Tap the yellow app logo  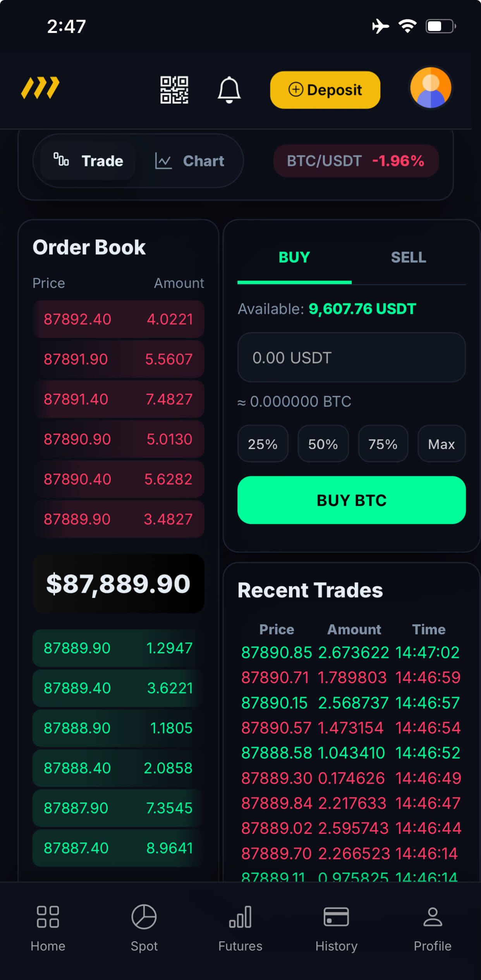pos(40,88)
